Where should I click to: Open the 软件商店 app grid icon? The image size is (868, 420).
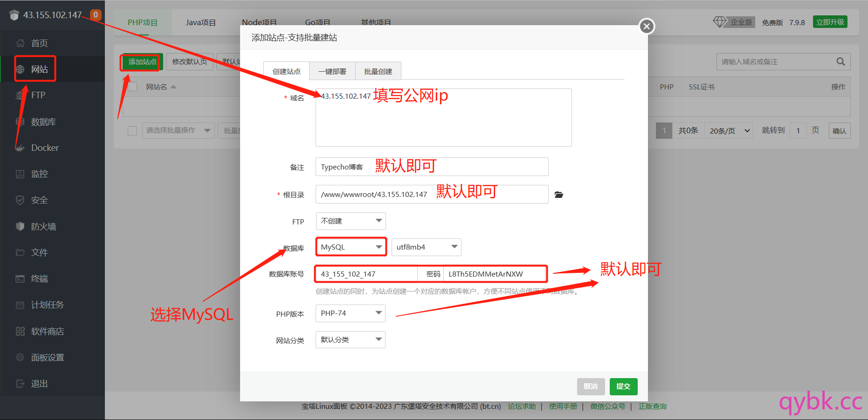[20, 332]
